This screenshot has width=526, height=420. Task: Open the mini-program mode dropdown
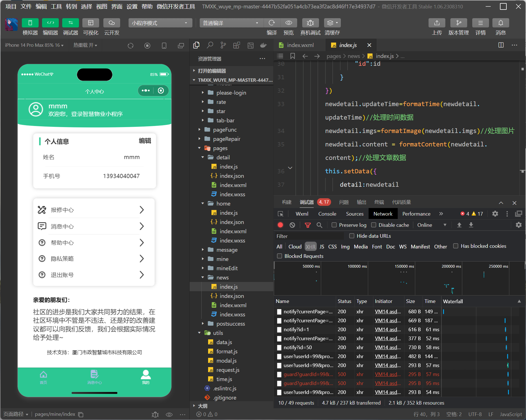coord(160,23)
